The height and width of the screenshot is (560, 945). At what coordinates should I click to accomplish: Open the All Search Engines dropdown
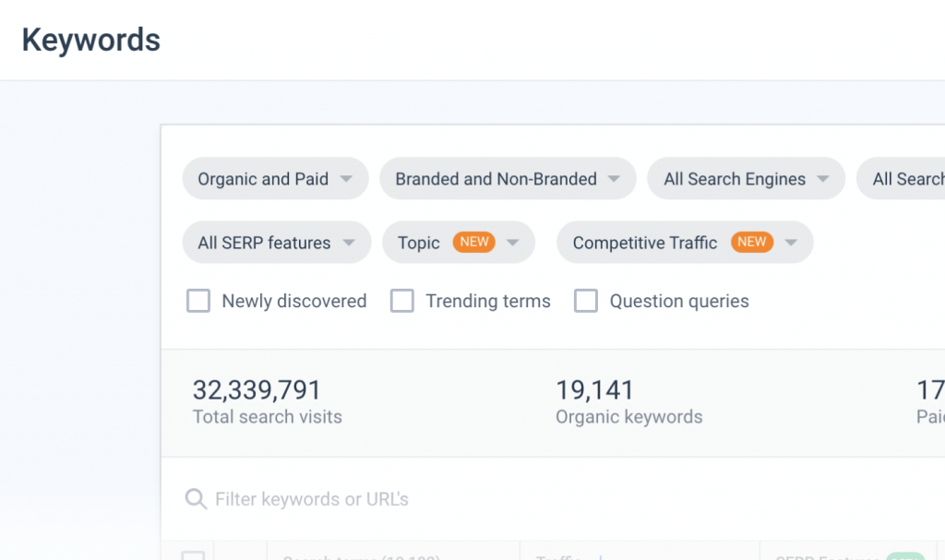(x=746, y=178)
